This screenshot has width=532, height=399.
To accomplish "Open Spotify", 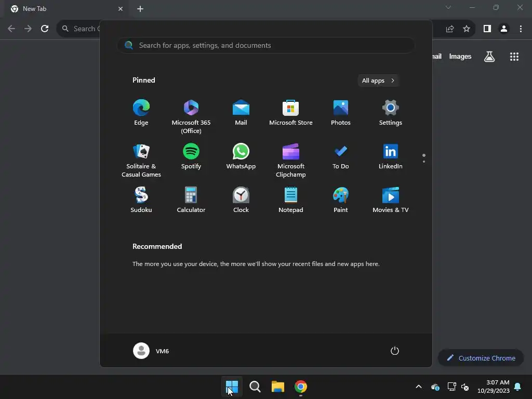I will pos(191,156).
